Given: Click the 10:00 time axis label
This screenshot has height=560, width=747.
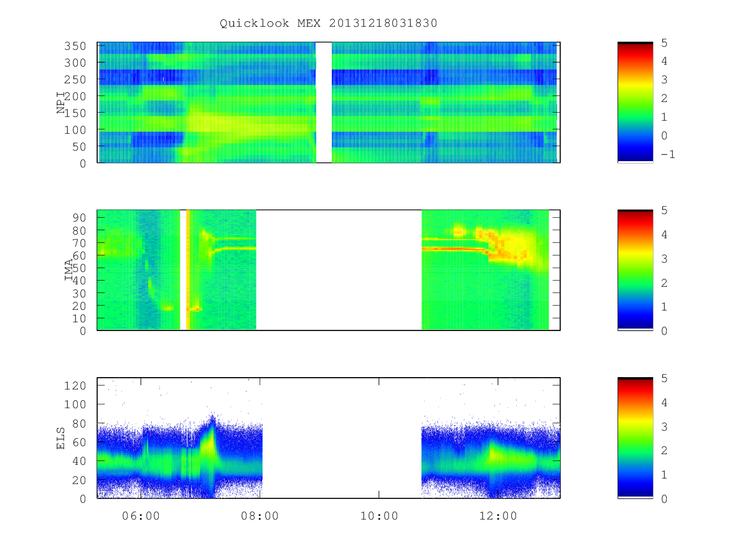Looking at the screenshot, I should 379,515.
